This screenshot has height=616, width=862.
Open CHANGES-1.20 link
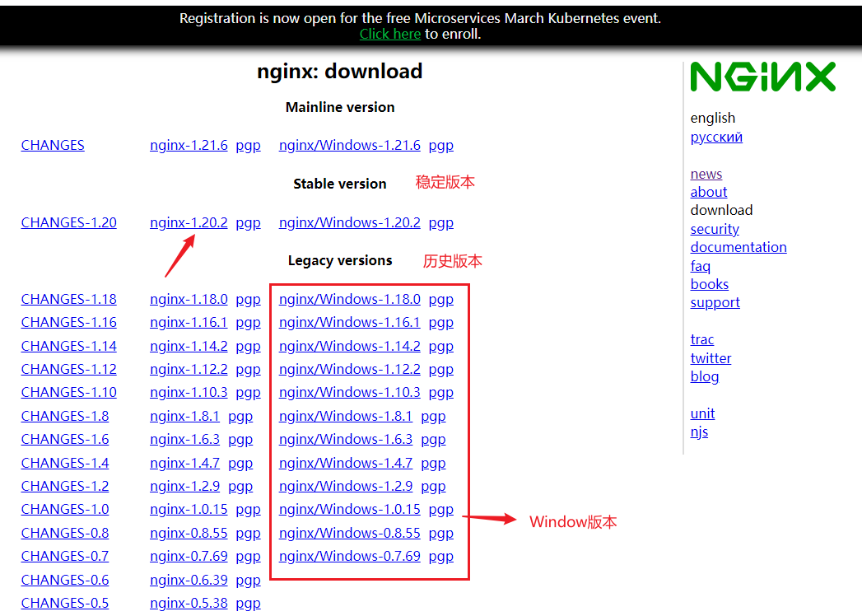(x=68, y=222)
